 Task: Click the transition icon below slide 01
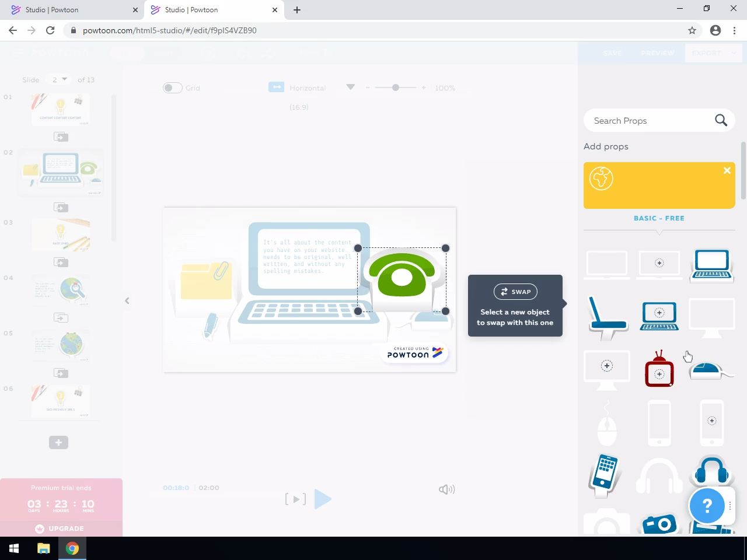[x=61, y=136]
